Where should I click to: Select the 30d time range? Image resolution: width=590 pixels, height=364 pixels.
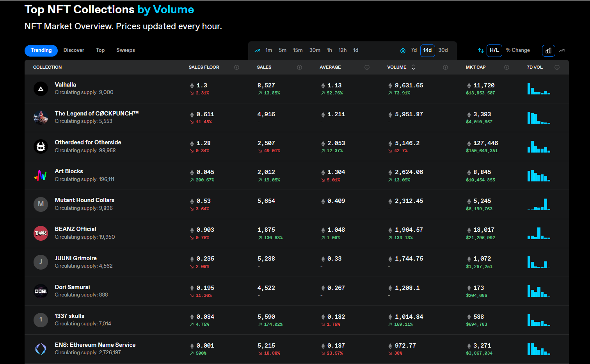click(x=443, y=50)
